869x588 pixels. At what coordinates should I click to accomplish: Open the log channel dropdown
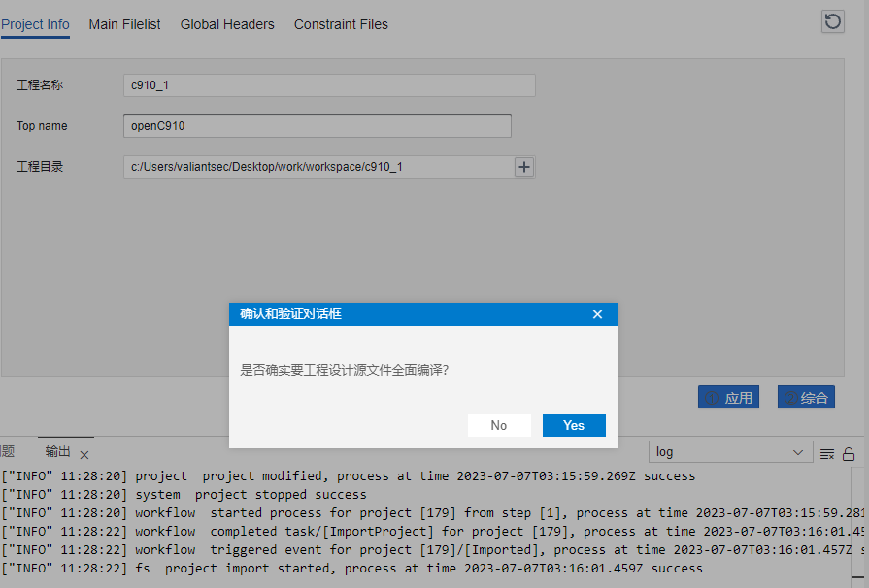730,452
